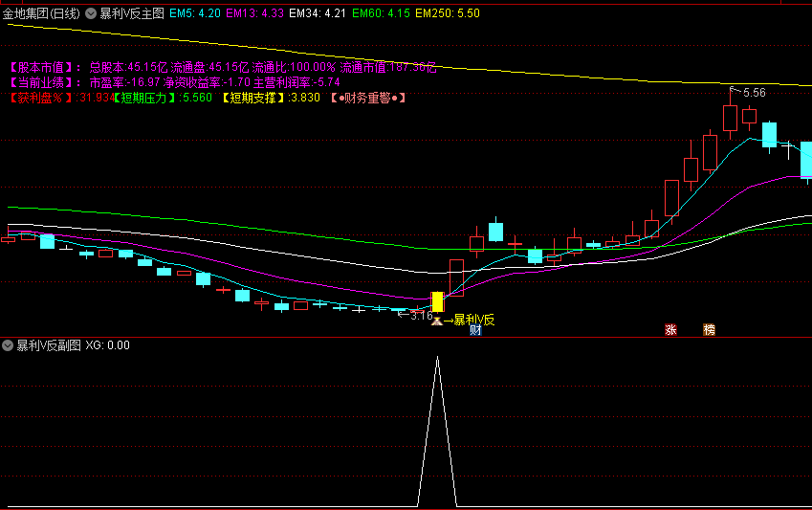Click the orange 榜 marker icon
This screenshot has height=510, width=812.
[709, 329]
